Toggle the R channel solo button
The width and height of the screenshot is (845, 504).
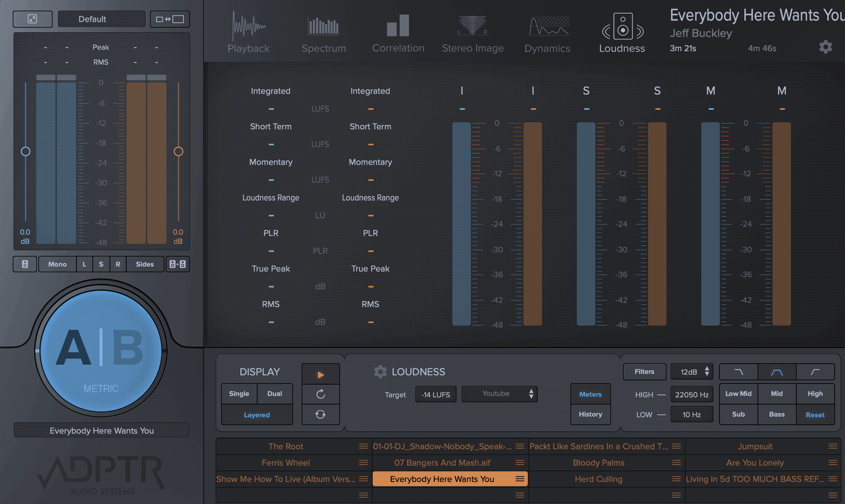click(x=118, y=264)
